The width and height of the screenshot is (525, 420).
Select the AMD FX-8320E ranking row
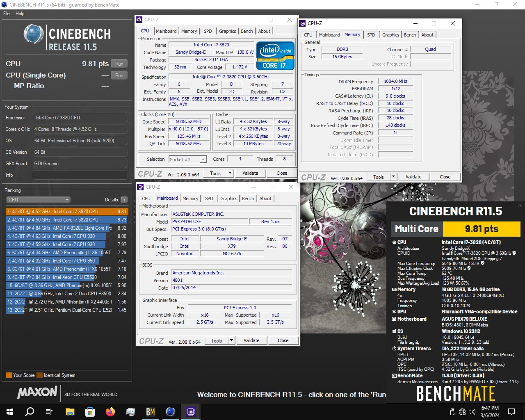coord(67,228)
